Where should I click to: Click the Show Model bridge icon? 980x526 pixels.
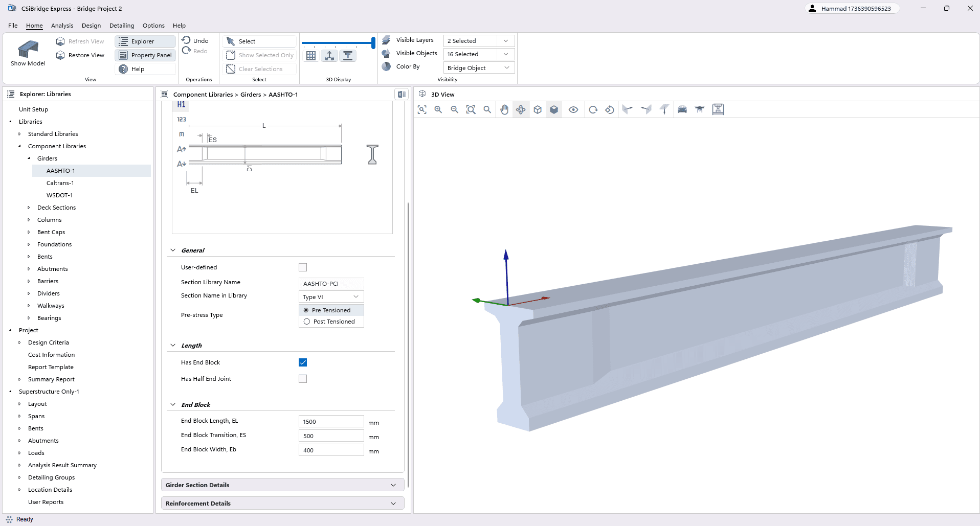(28, 49)
